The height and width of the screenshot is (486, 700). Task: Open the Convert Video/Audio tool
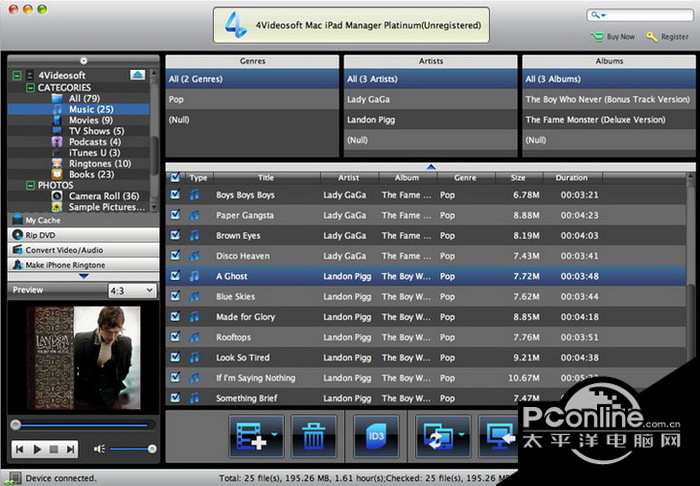(x=63, y=250)
